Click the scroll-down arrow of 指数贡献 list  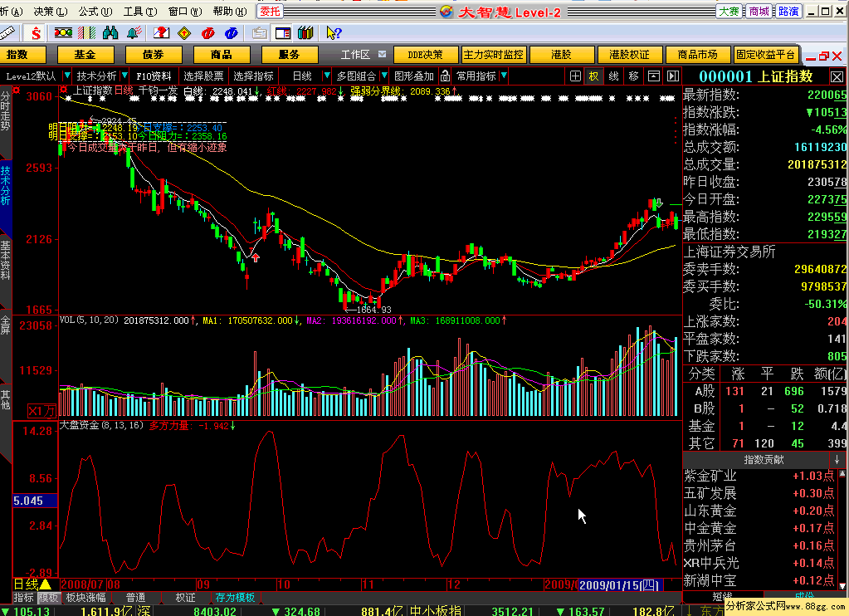click(x=842, y=585)
